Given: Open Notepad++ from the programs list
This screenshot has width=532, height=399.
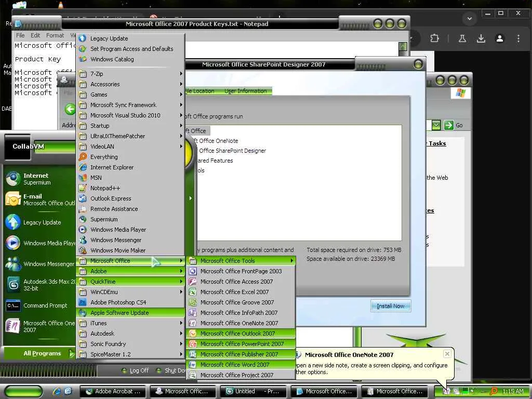Looking at the screenshot, I should click(130, 188).
